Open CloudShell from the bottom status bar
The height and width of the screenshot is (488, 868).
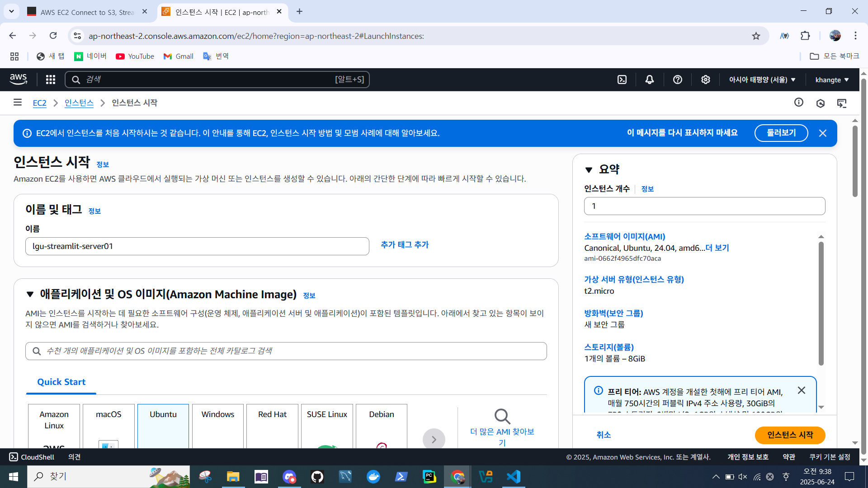coord(31,457)
